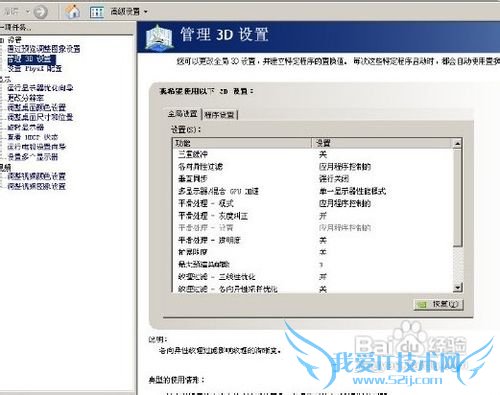The image size is (500, 395).
Task: Open 运行电视设置向导 in the tree
Action: 36,147
